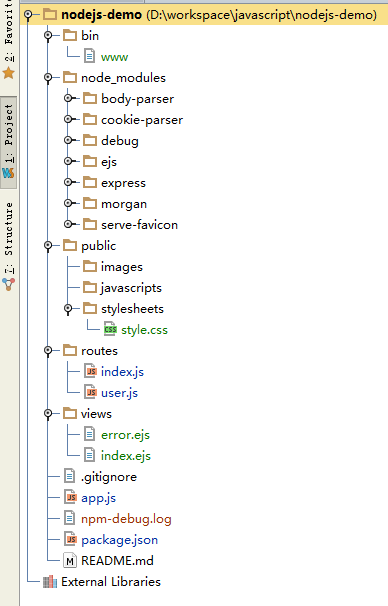Open the 1: Project side tab
The height and width of the screenshot is (606, 388).
(9, 142)
